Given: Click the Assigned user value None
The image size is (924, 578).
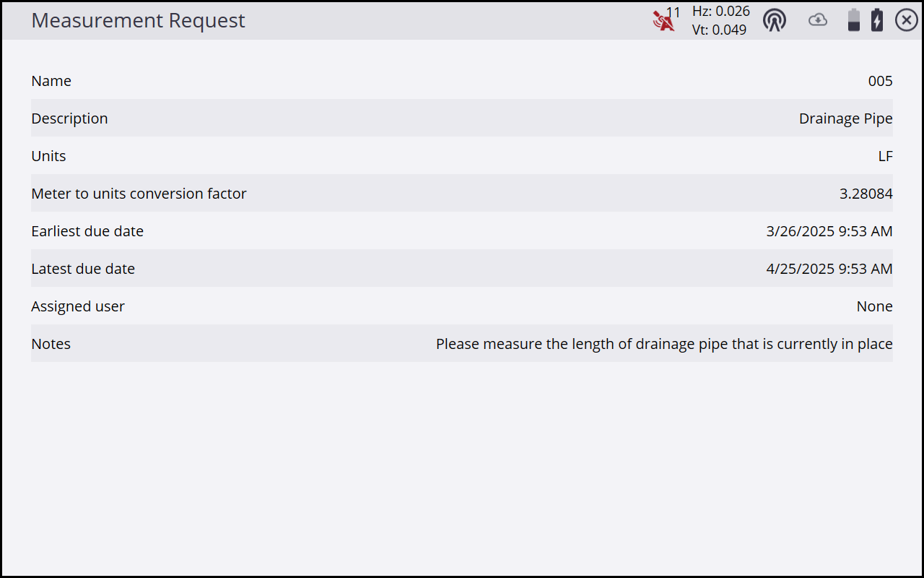Looking at the screenshot, I should click(874, 306).
